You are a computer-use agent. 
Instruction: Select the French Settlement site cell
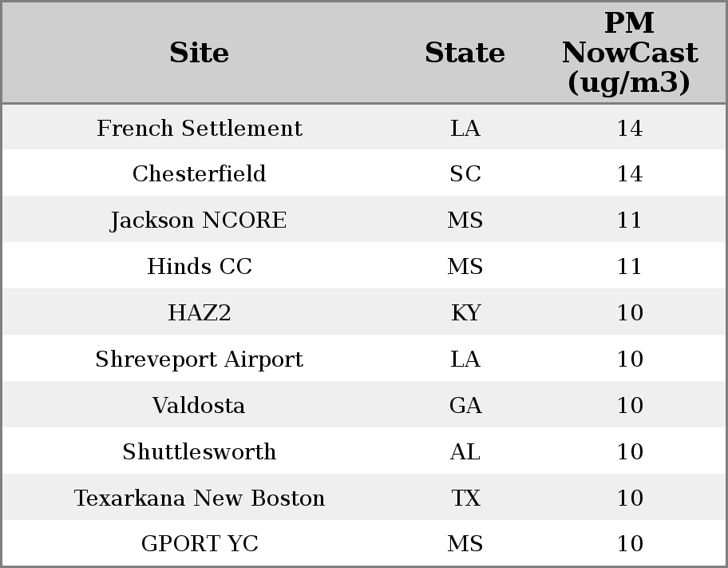[200, 128]
